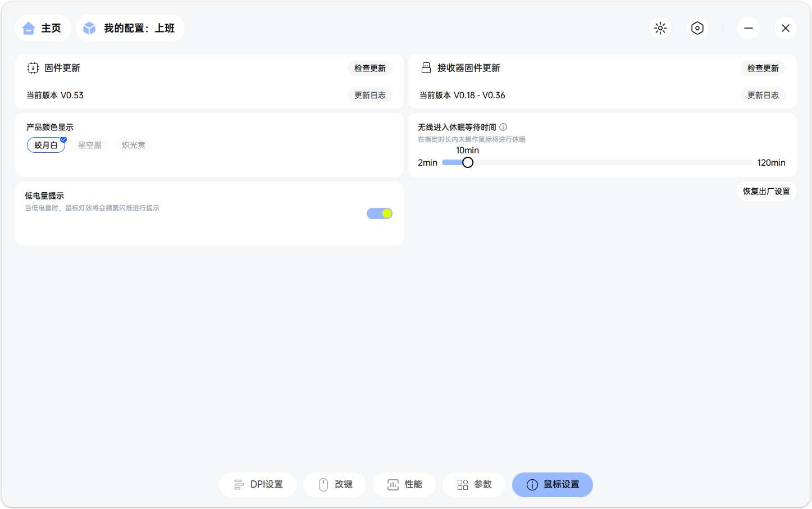Click 检查更新 for the firmware

click(369, 67)
